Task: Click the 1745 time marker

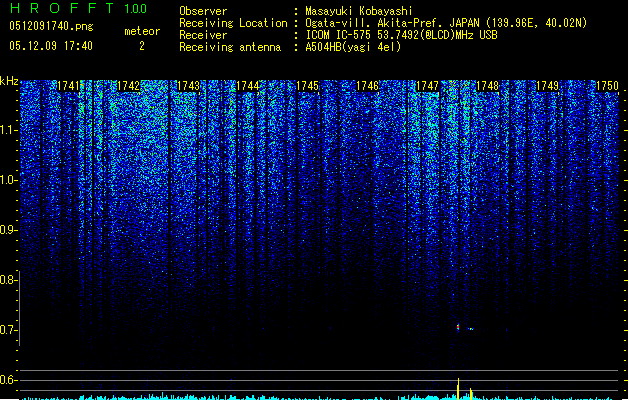Action: click(308, 86)
